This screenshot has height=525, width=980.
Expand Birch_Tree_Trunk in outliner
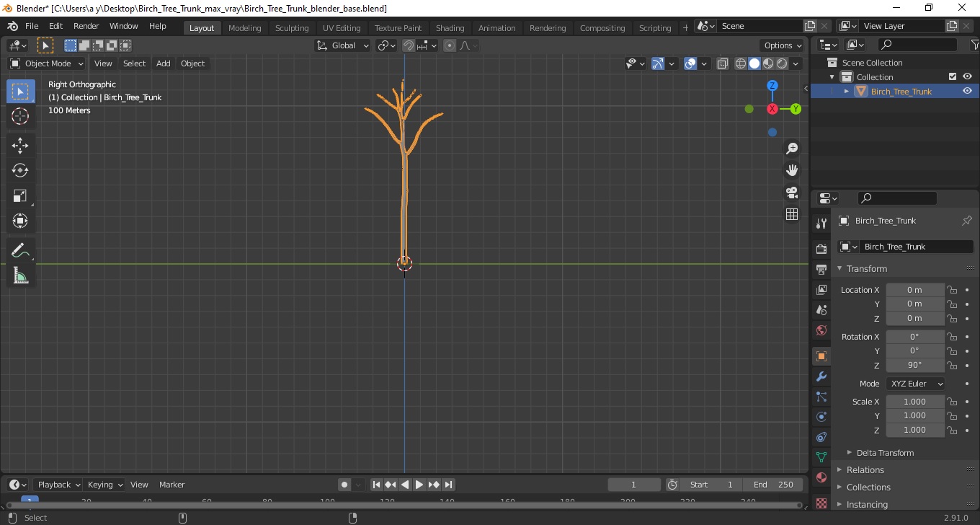(847, 92)
